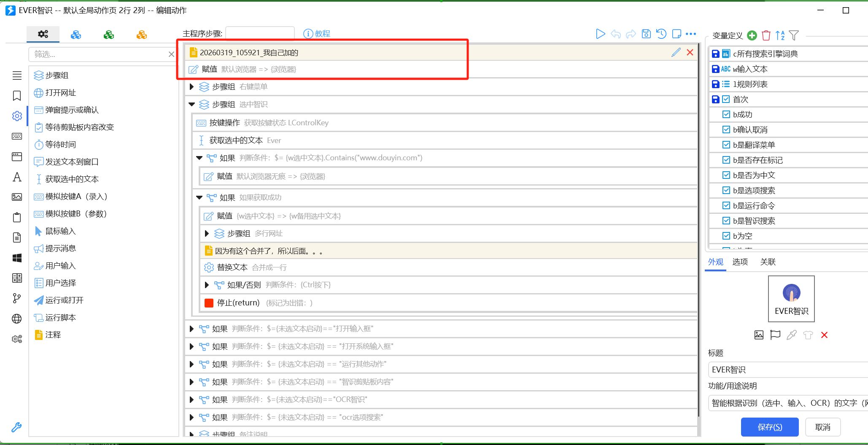The height and width of the screenshot is (445, 868).
Task: Open the Windows logo category in sidebar
Action: (x=17, y=258)
